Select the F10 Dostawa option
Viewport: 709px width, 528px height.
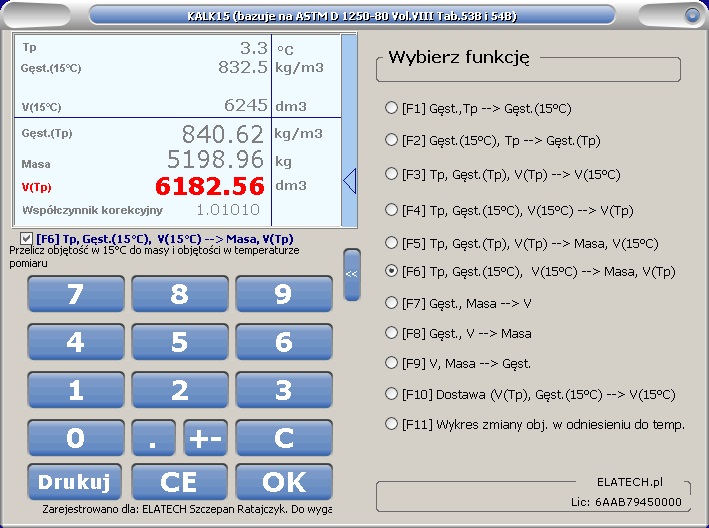click(x=530, y=394)
